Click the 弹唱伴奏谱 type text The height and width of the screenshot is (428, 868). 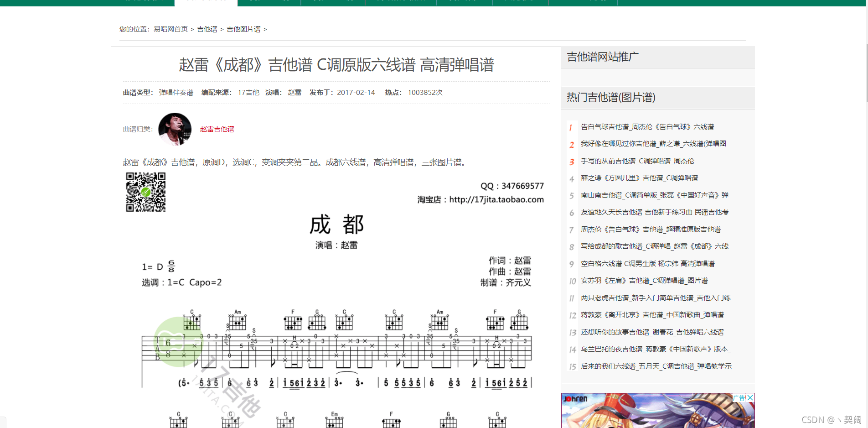tap(176, 93)
